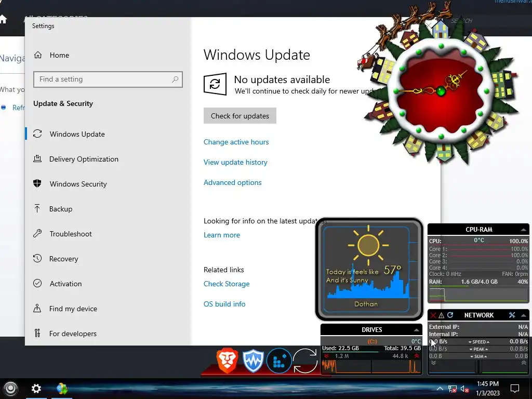Launch the blue shield Wise Care dock icon
The image size is (532, 399).
click(253, 361)
